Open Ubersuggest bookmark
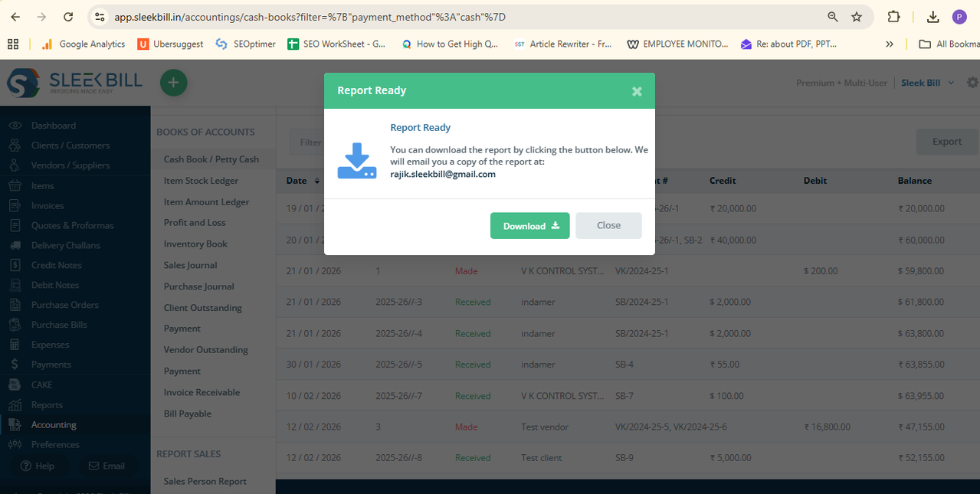 click(171, 44)
